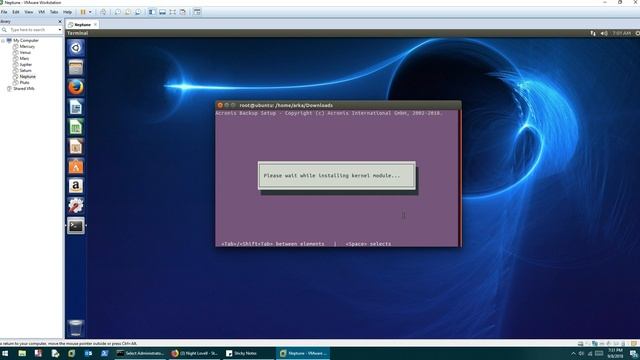640x360 pixels.
Task: Click the Ubuntu dash search launcher icon
Action: [76, 48]
